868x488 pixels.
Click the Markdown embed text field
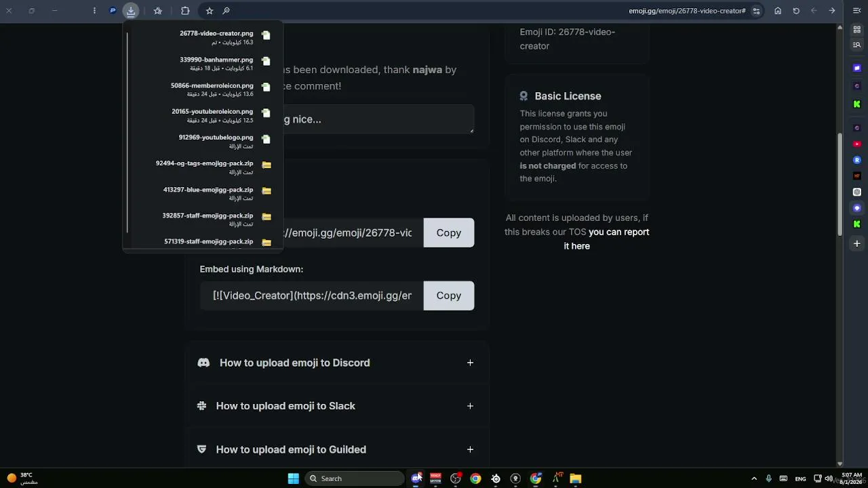(312, 296)
